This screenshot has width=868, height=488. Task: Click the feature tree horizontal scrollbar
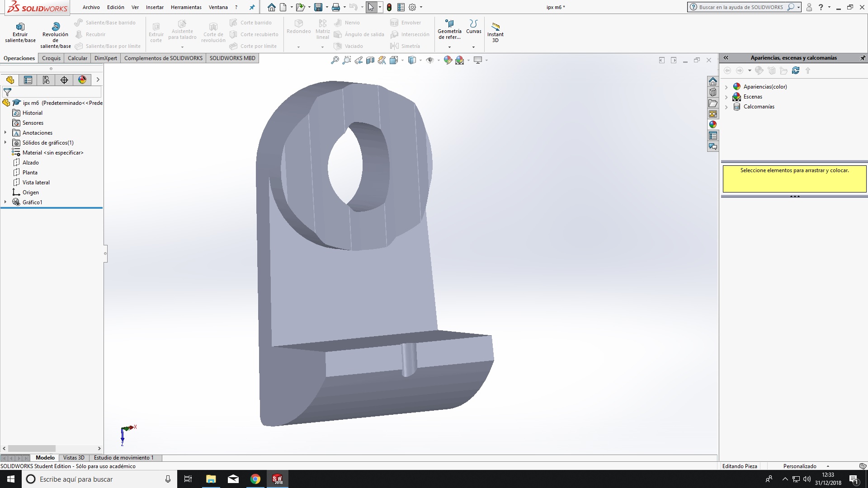[x=32, y=449]
